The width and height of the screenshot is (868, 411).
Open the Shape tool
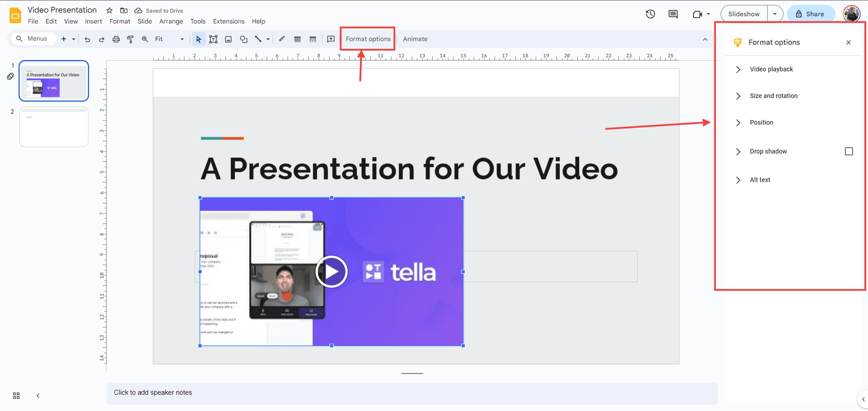(244, 39)
